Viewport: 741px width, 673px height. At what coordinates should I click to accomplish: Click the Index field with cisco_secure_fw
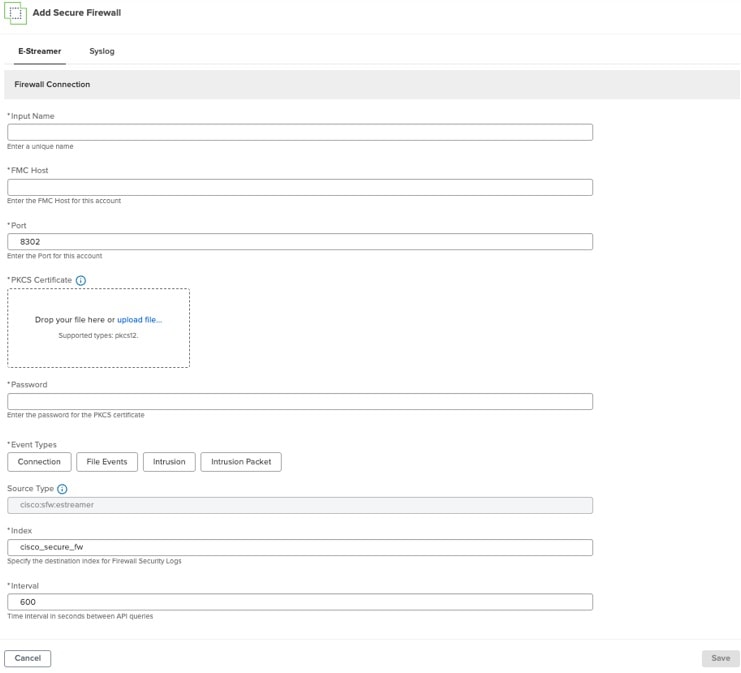pyautogui.click(x=300, y=547)
